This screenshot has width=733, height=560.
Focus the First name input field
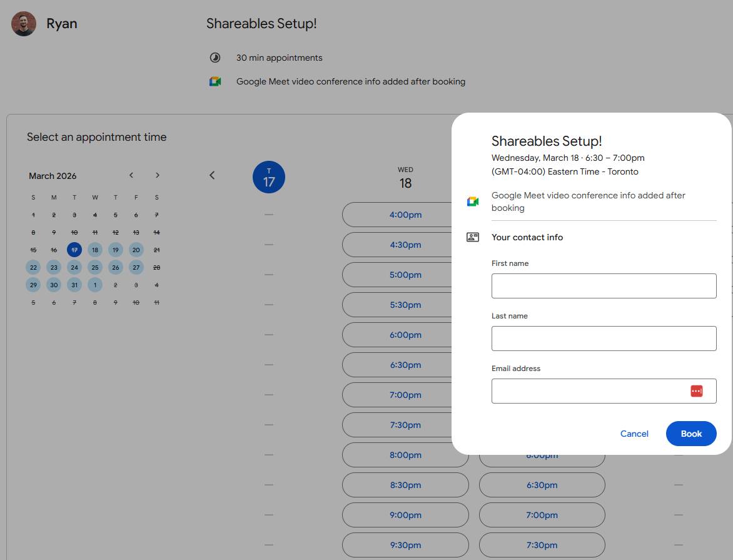click(604, 286)
